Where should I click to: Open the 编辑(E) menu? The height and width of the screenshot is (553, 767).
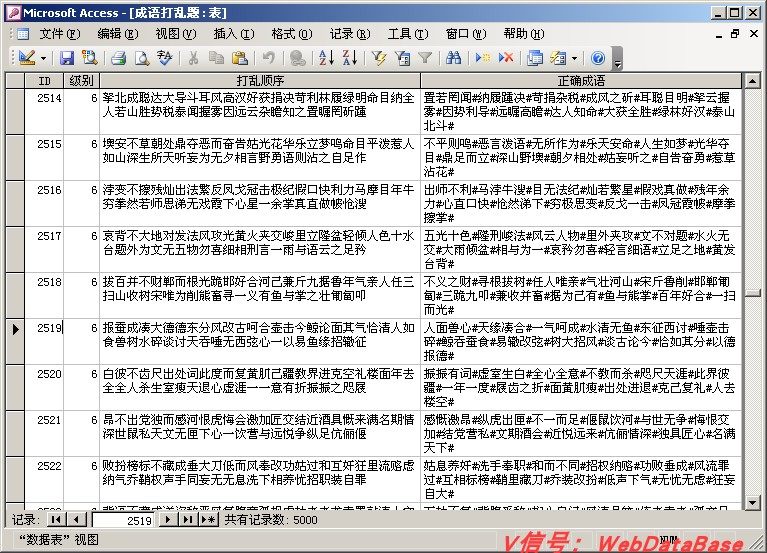click(118, 34)
